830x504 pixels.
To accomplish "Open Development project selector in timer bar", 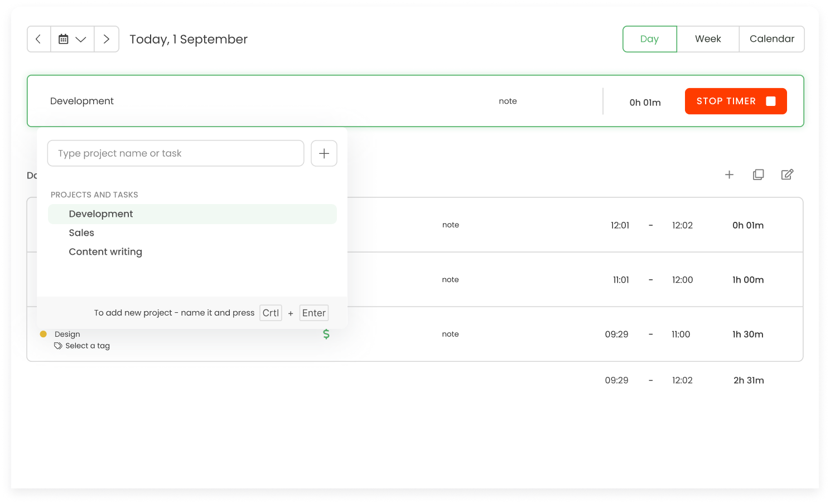I will point(82,101).
